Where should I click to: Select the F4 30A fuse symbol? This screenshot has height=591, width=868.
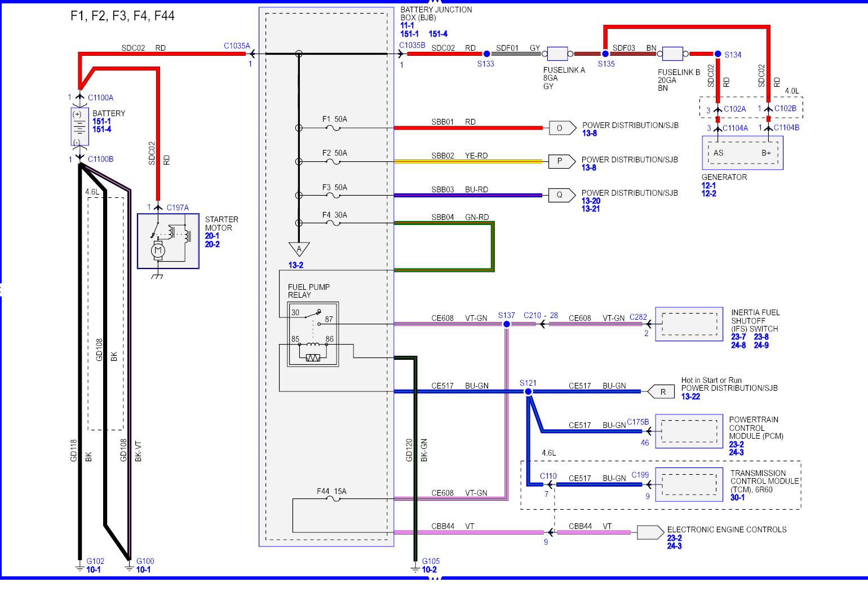[x=334, y=223]
